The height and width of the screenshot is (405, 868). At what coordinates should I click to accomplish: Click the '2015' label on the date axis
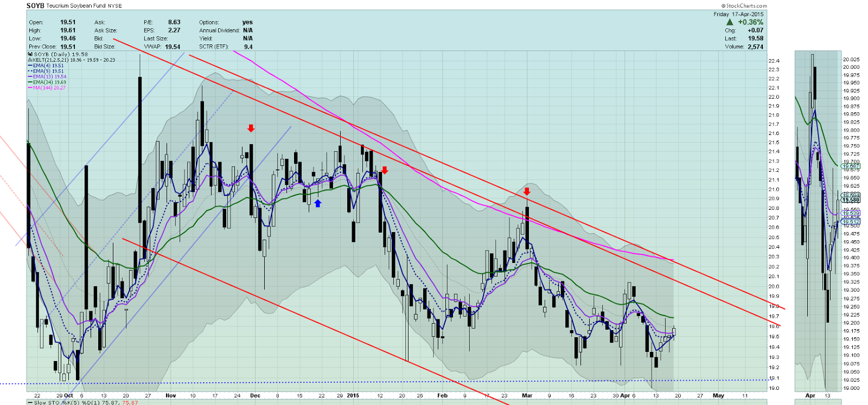353,396
